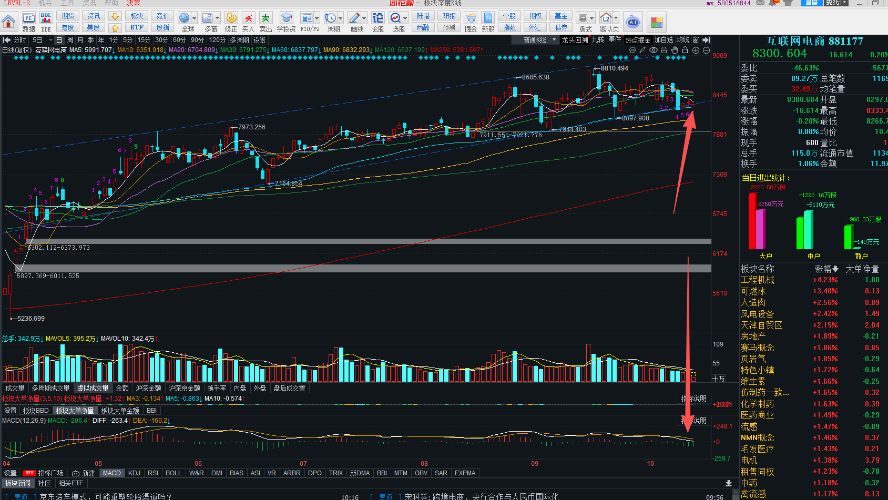Click the 工程机械 sector row
This screenshot has width=888, height=500.
[813, 280]
